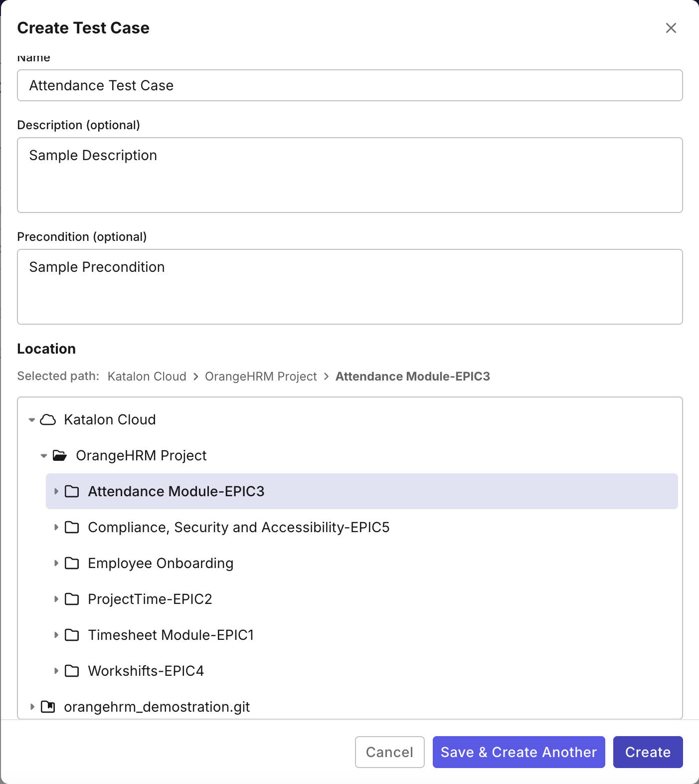Viewport: 699px width, 784px height.
Task: Select the Compliance, Security and Accessibility-EPIC5 folder
Action: click(x=238, y=527)
